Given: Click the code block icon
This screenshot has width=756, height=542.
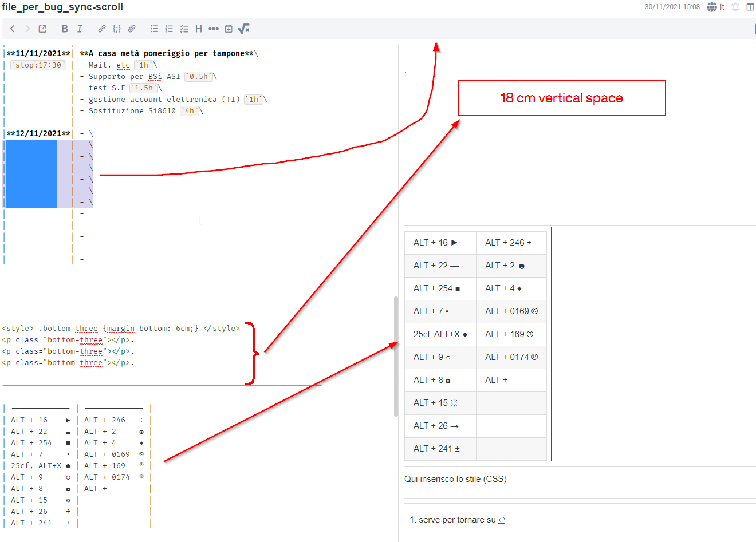Looking at the screenshot, I should pyautogui.click(x=117, y=28).
